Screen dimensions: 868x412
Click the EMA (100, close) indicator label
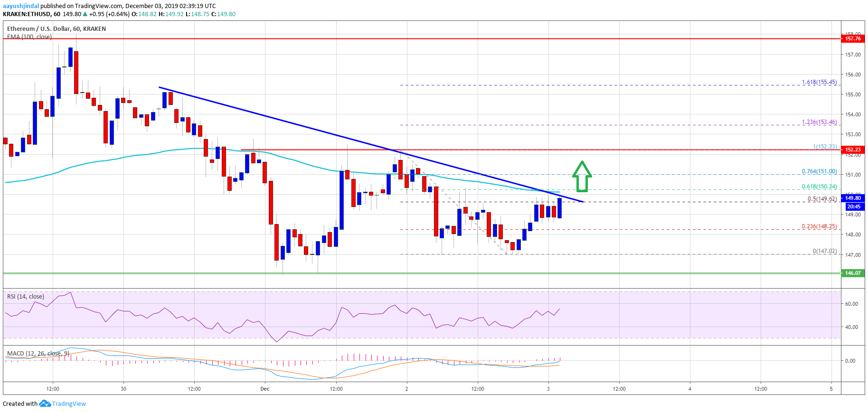pyautogui.click(x=29, y=37)
